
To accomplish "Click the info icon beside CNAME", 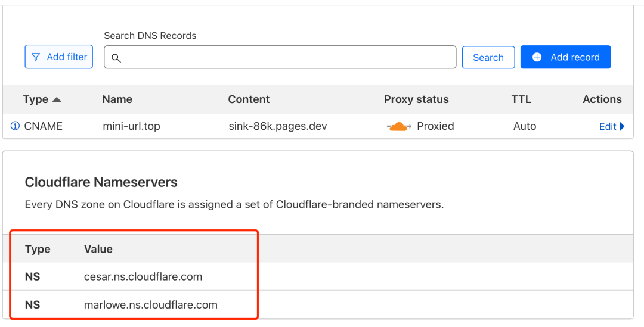I will coord(15,126).
